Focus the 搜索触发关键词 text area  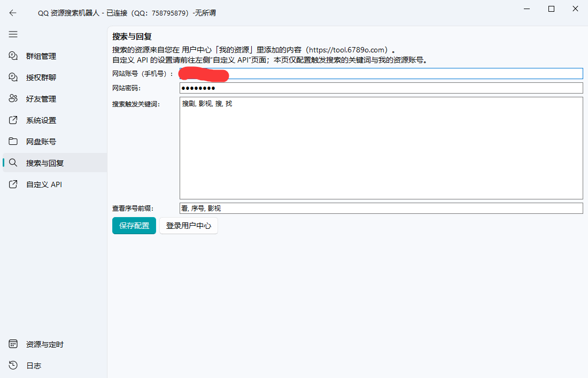[381, 150]
